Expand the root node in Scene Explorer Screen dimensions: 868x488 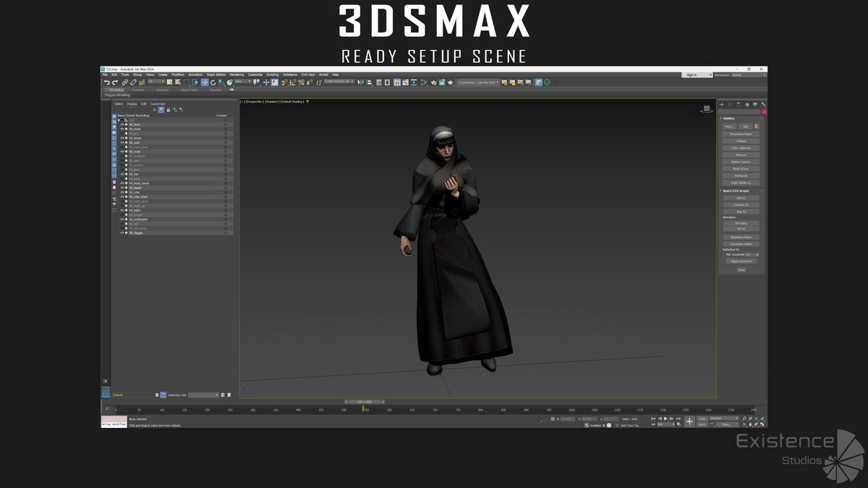tap(118, 120)
